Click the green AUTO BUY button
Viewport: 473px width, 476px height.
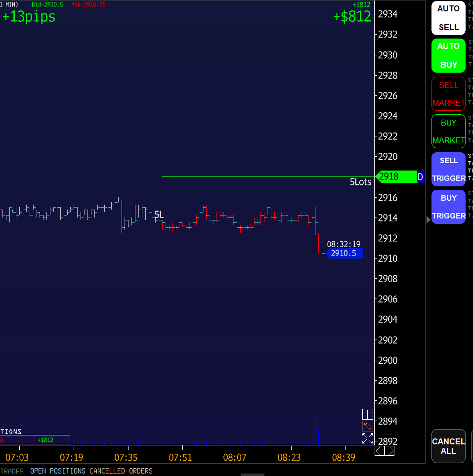[x=448, y=55]
